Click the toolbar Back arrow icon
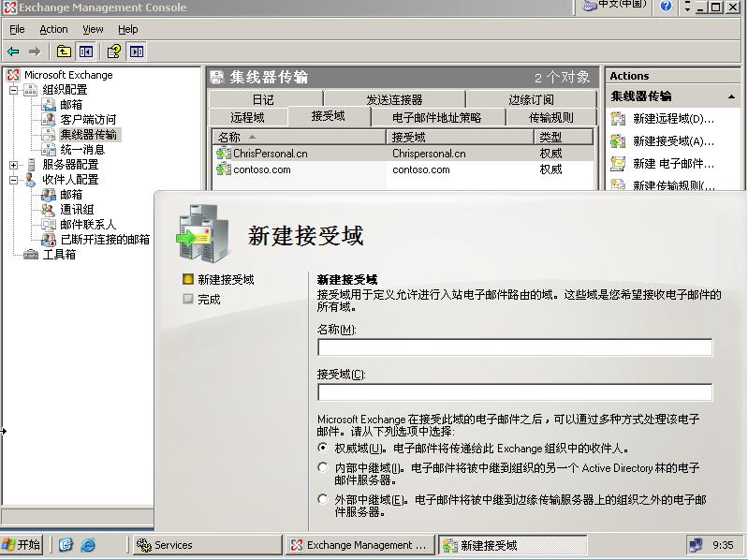Screen dimensions: 748x560 point(13,52)
